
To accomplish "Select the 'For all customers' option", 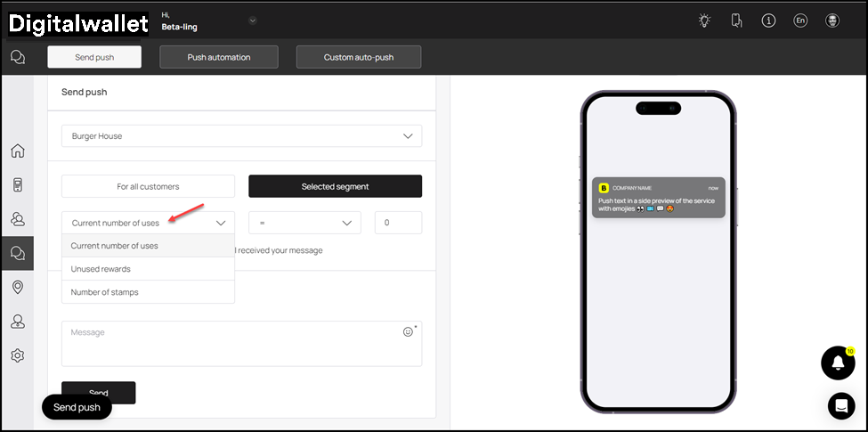I will point(148,186).
